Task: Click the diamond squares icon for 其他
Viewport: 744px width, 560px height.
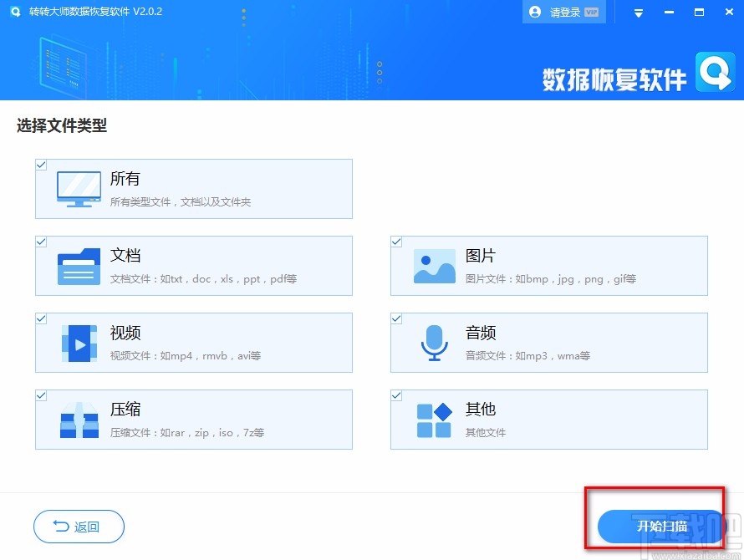Action: [433, 417]
